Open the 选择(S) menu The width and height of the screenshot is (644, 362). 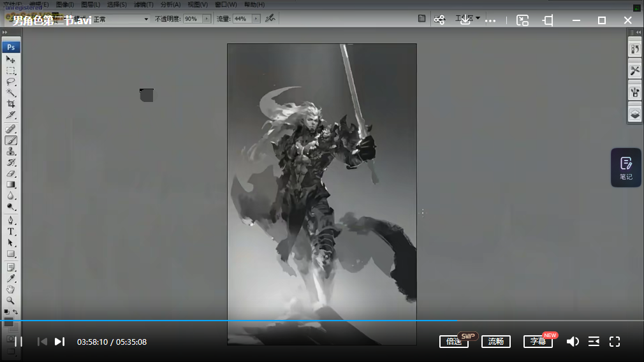pos(117,4)
